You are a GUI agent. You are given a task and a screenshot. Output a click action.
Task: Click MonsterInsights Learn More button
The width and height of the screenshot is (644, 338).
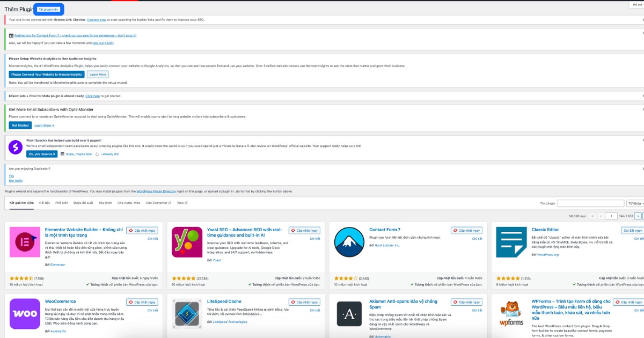tap(98, 74)
